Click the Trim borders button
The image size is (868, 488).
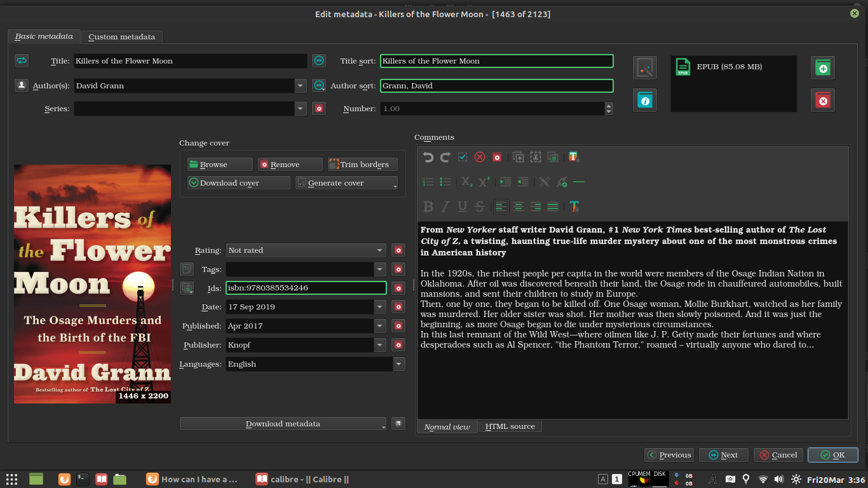coord(363,165)
